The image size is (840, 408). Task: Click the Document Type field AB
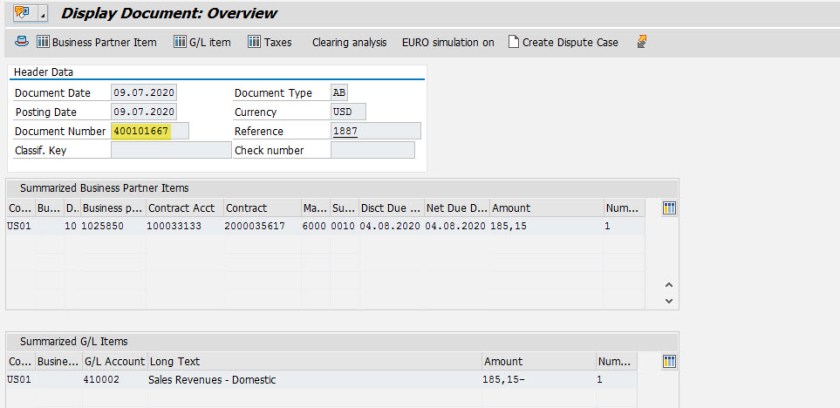coord(339,93)
